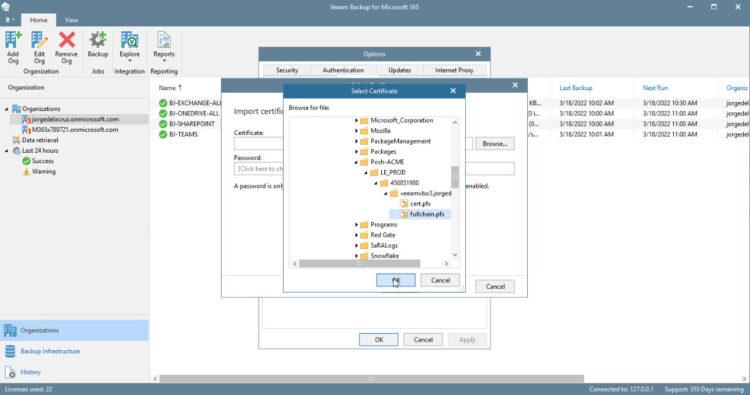750x395 pixels.
Task: Click the Browse... button for certificate
Action: point(495,143)
